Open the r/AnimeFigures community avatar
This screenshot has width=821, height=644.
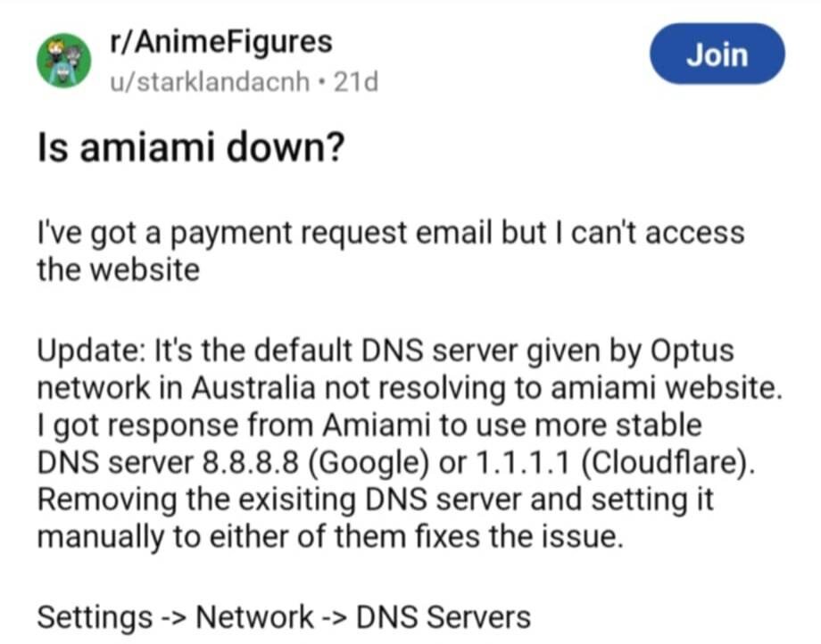[64, 61]
